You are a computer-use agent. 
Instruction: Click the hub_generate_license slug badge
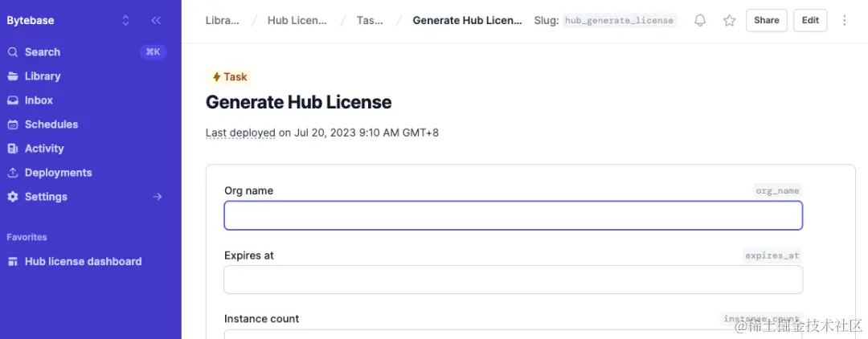tap(620, 20)
